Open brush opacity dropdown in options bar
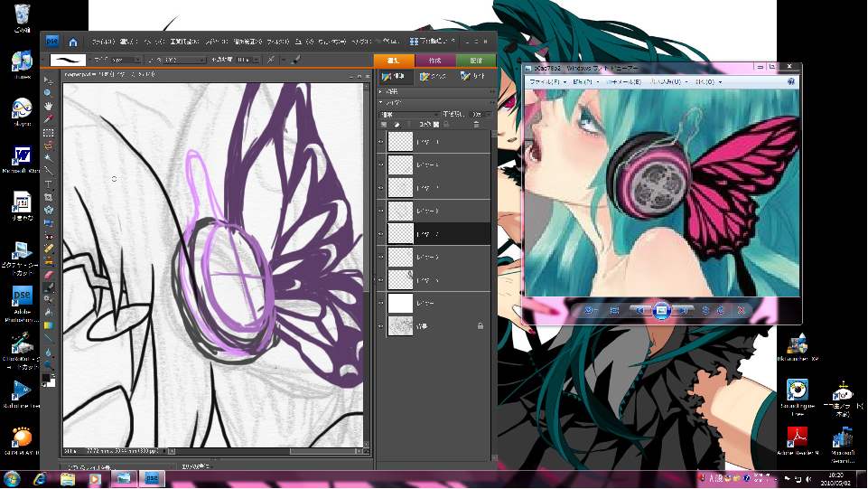This screenshot has width=868, height=489. [x=256, y=60]
